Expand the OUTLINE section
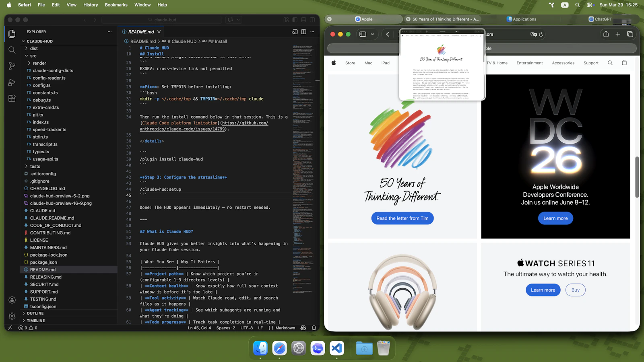Viewport: 644px width, 362px height. [69, 313]
